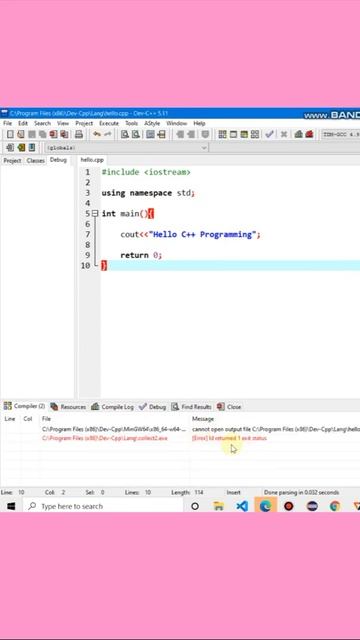Screen dimensions: 360x640
Task: Click the Indent toolbar icon
Action: pos(180,134)
